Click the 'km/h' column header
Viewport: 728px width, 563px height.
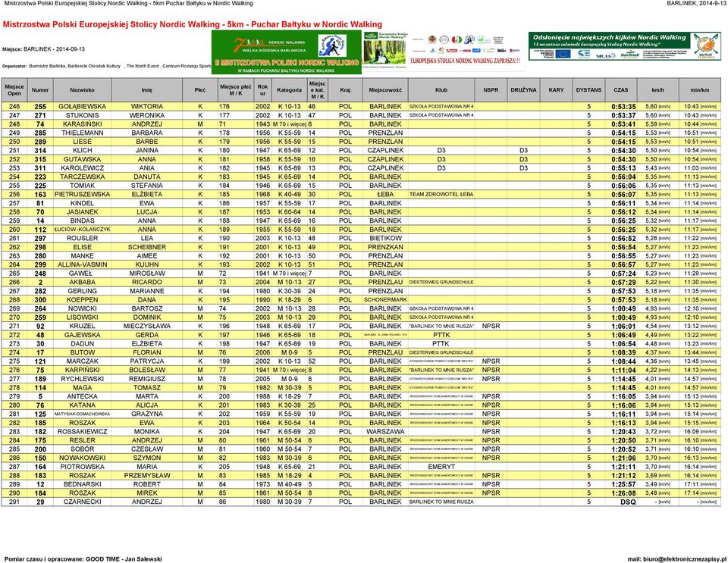(x=658, y=90)
